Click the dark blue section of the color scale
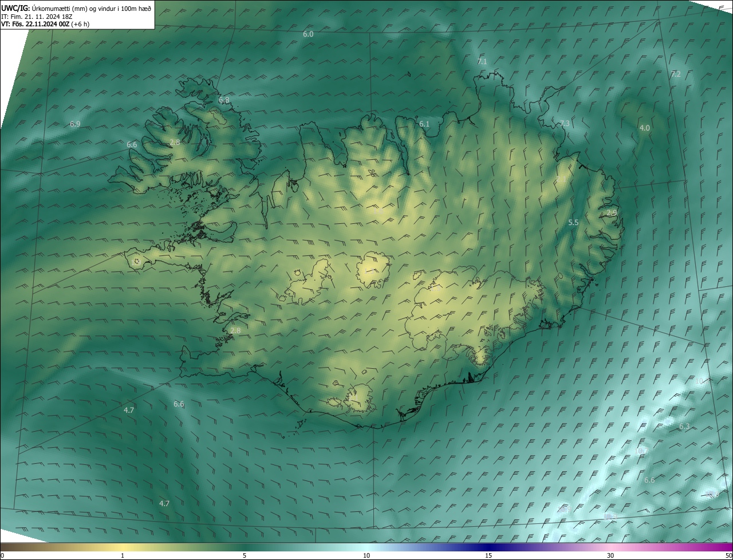Viewport: 733px width, 560px height. (x=488, y=547)
